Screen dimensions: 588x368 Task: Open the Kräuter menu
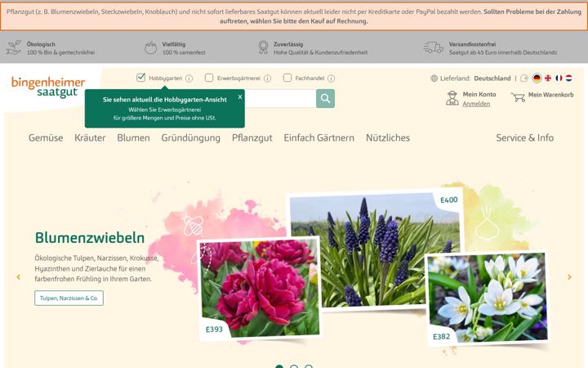pyautogui.click(x=90, y=138)
